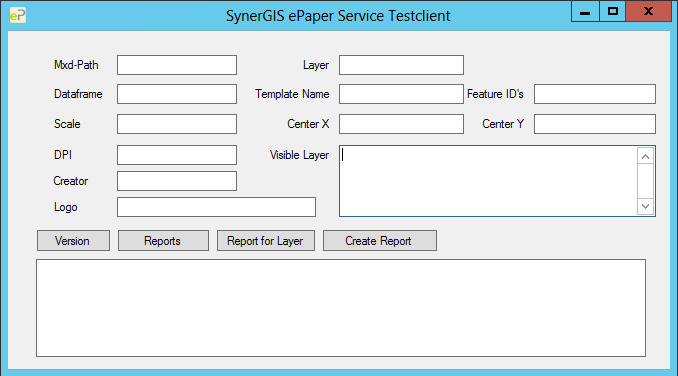Focus the Mxd-Path input field

coord(177,65)
